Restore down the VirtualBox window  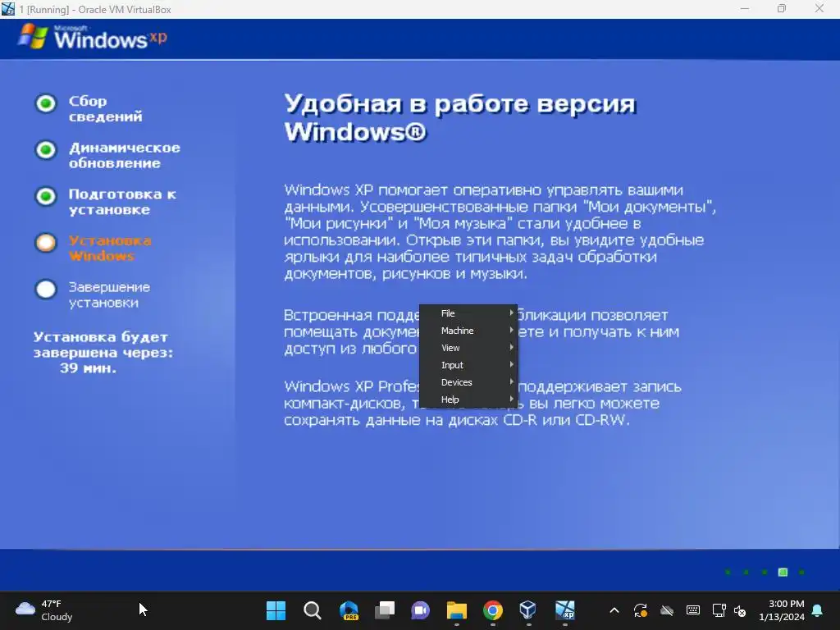click(x=782, y=8)
